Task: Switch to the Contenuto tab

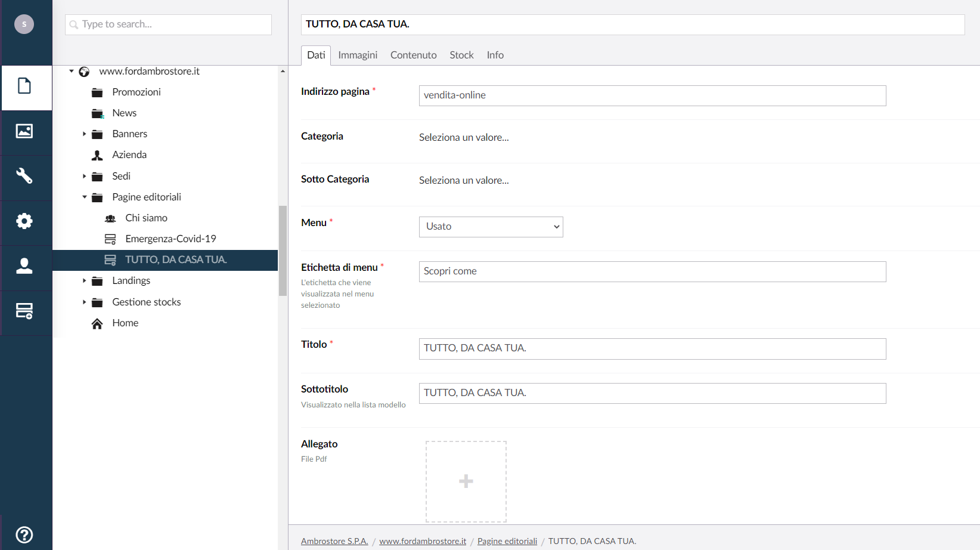Action: coord(413,55)
